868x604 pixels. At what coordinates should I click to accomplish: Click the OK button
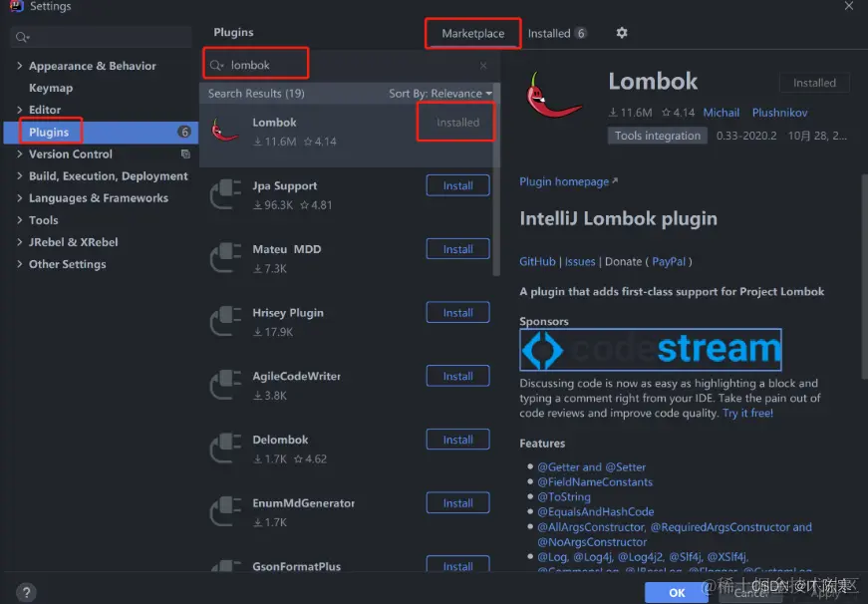click(677, 592)
